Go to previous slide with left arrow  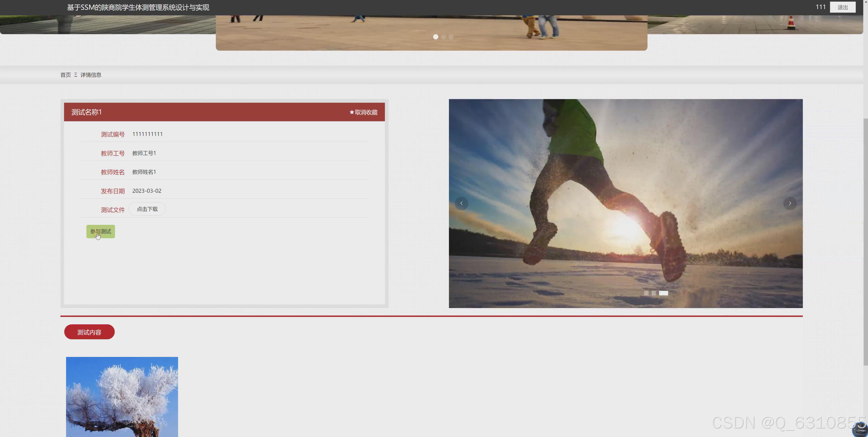461,203
